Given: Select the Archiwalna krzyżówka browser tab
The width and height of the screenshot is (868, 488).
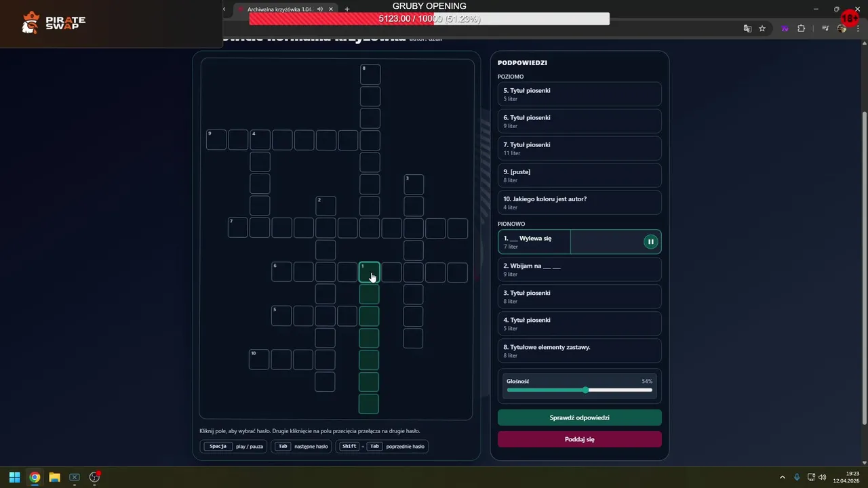Looking at the screenshot, I should point(279,9).
